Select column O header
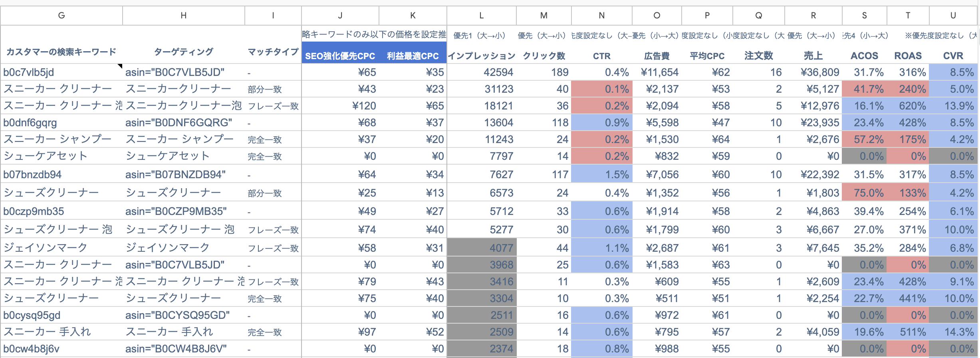 657,16
